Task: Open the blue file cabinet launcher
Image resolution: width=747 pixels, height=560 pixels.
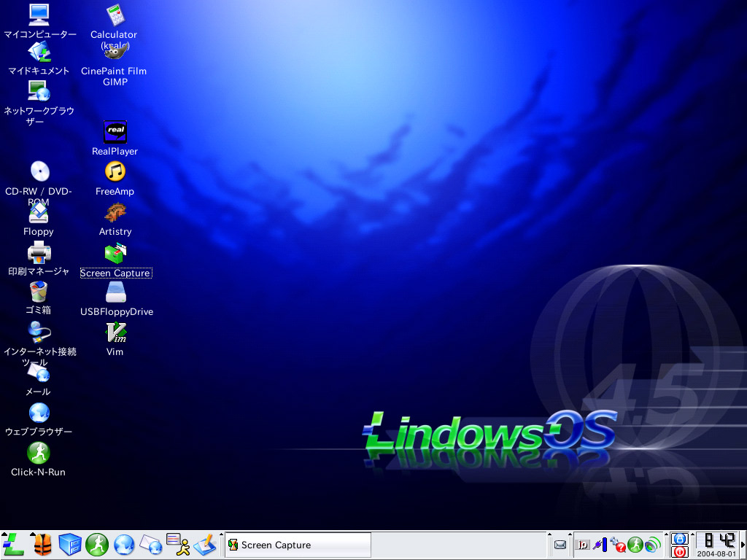Action: pos(69,544)
